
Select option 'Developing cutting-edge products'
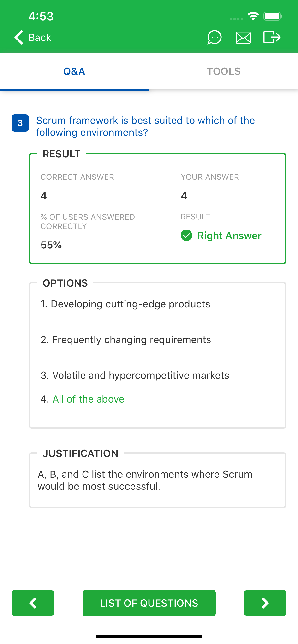tap(125, 304)
